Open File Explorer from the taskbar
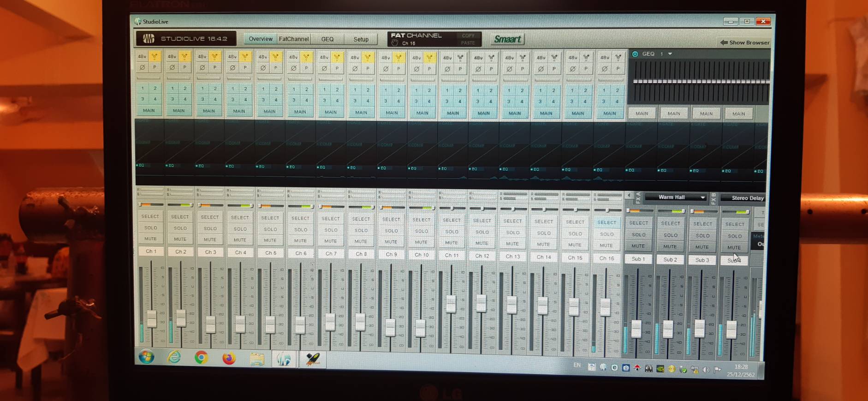Viewport: 868px width, 401px height. click(257, 359)
